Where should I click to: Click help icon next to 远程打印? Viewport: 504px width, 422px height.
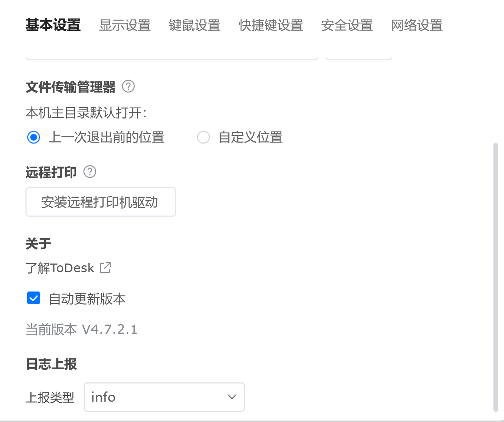click(90, 172)
